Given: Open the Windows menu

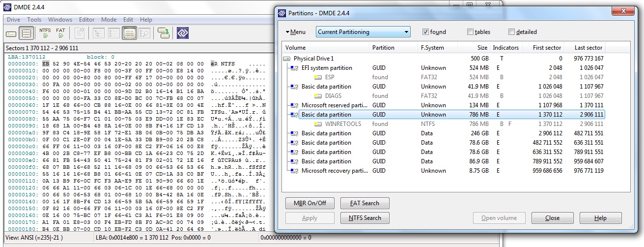Looking at the screenshot, I should [x=60, y=20].
